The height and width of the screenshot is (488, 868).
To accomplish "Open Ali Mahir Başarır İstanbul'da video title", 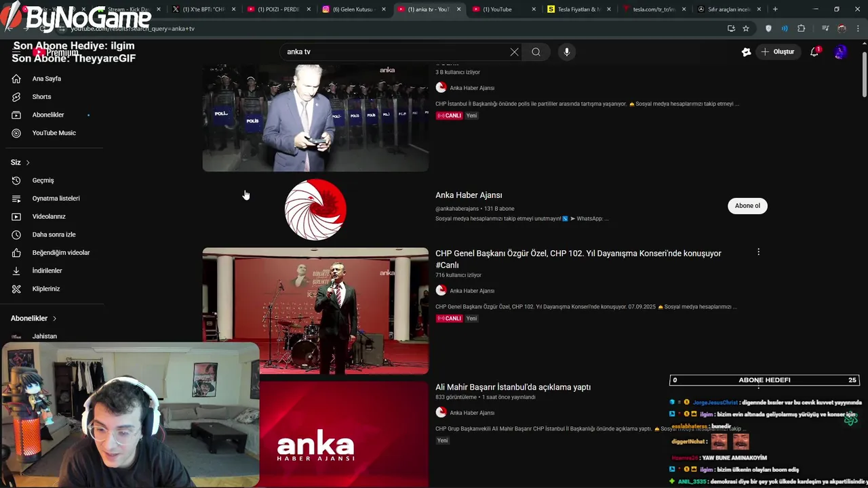I will click(x=513, y=387).
